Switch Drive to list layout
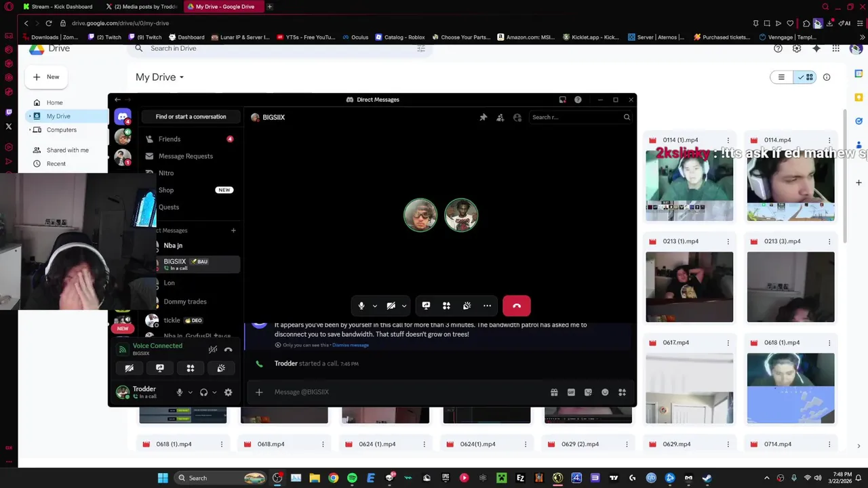 click(x=781, y=77)
